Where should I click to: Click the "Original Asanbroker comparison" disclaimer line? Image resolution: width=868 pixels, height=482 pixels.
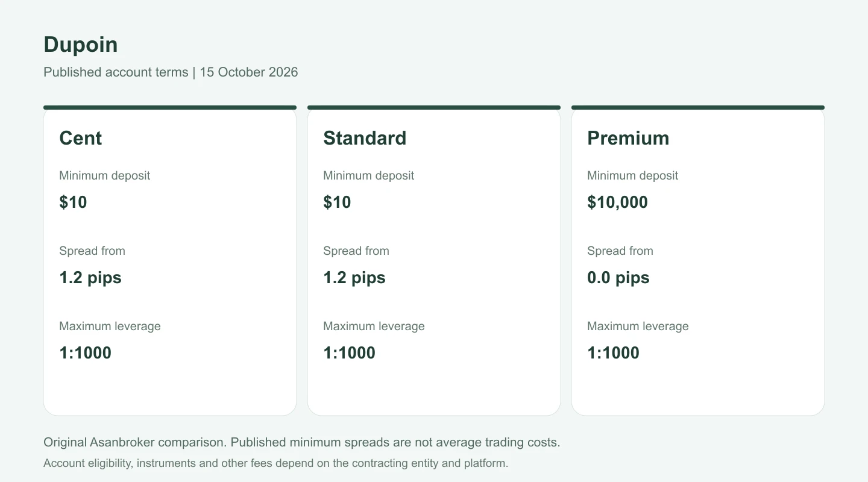tap(302, 442)
